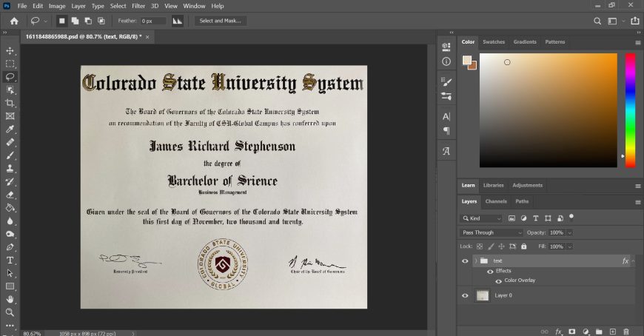
Task: Select the Pen tool
Action: [x=10, y=247]
